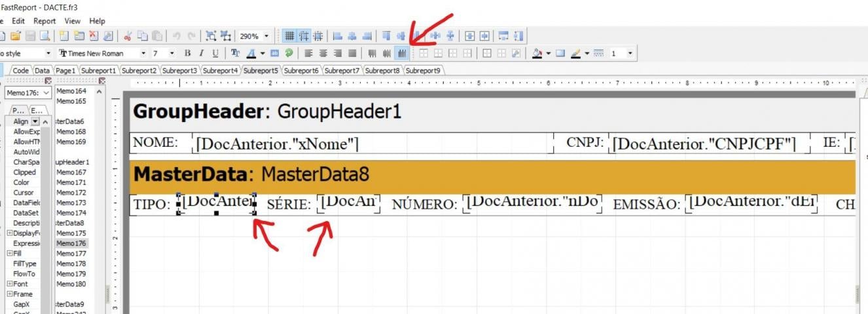Toggle all frame lines
Screen dimensions: 868x314
(x=487, y=53)
